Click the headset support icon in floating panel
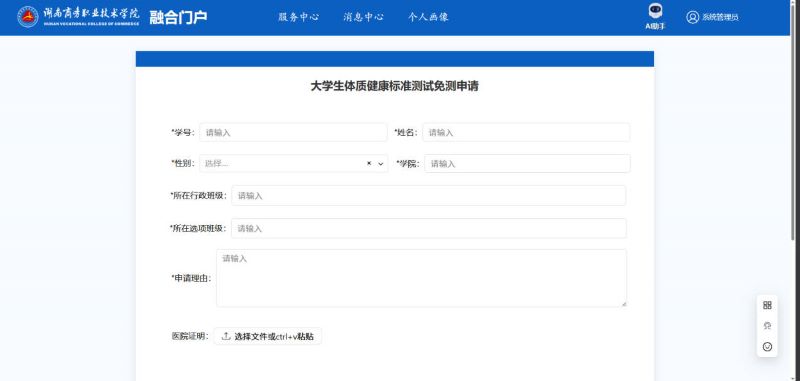The width and height of the screenshot is (800, 381). click(767, 326)
